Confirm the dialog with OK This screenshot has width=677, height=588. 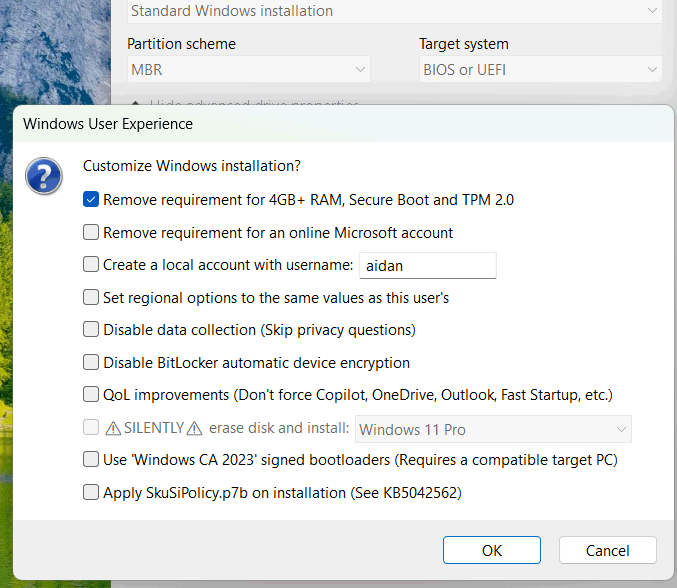coord(491,550)
